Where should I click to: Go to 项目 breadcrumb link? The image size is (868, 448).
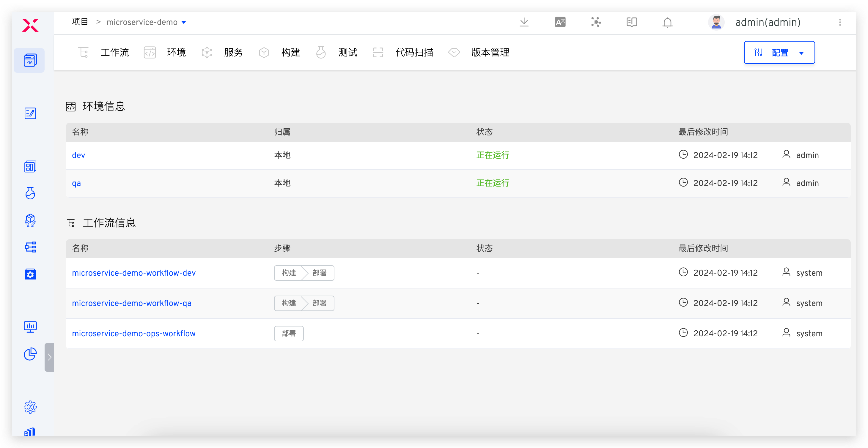(x=80, y=22)
